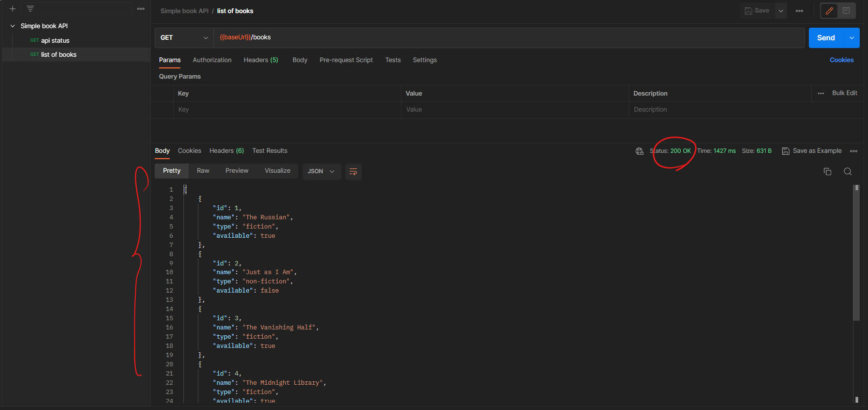
Task: Click the Time: 1427 ms text
Action: 716,151
